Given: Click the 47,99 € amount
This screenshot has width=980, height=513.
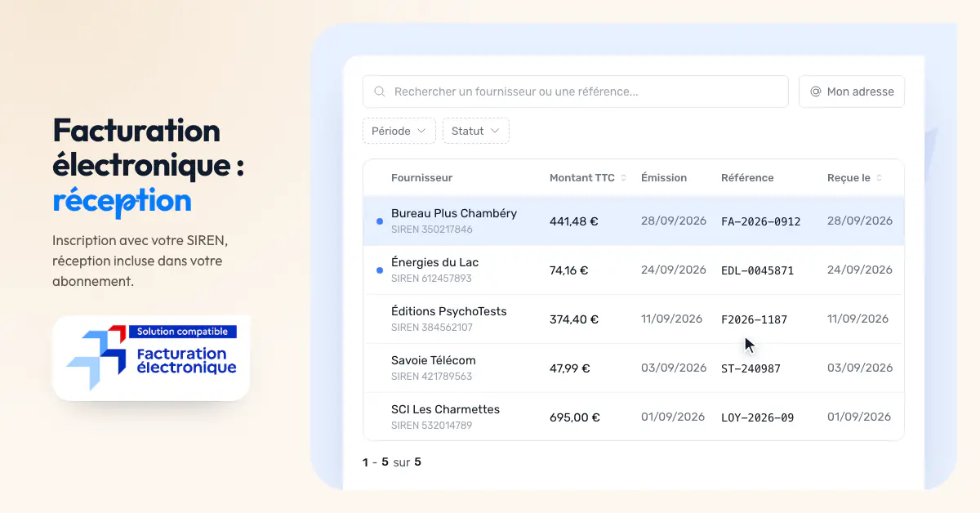Looking at the screenshot, I should coord(570,368).
